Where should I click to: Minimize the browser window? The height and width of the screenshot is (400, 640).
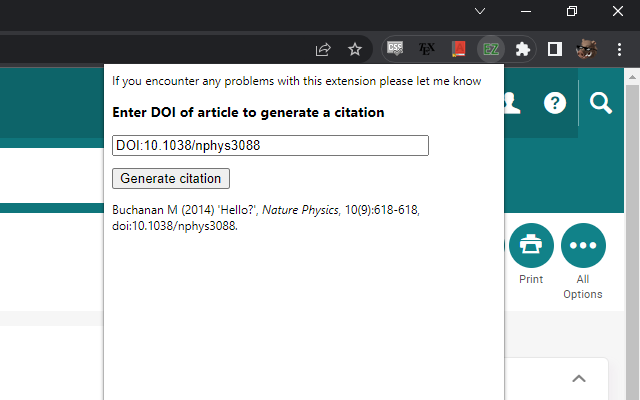(526, 11)
